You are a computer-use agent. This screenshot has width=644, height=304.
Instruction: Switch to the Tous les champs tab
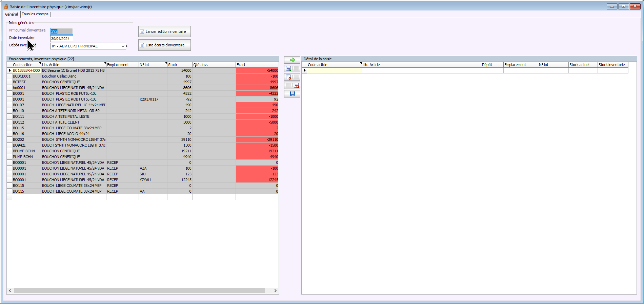[35, 14]
